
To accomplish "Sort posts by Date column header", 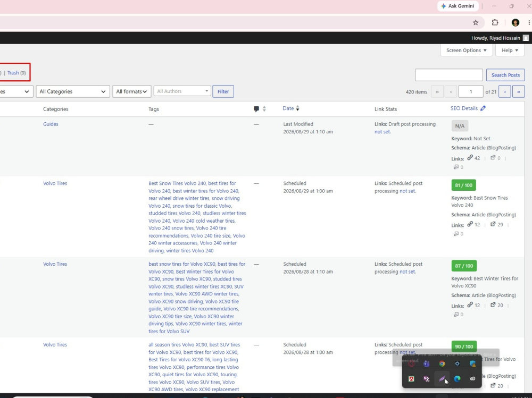I will [288, 108].
